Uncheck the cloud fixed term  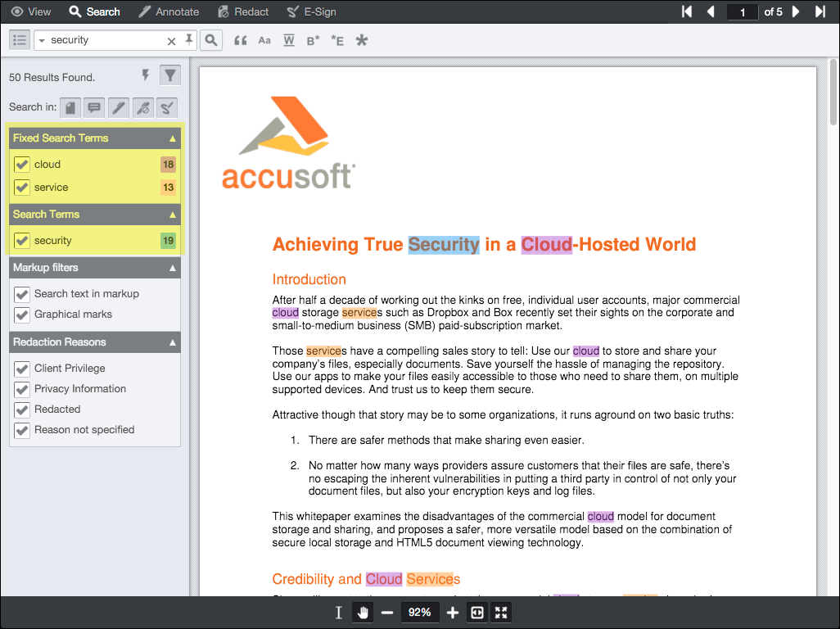[22, 165]
